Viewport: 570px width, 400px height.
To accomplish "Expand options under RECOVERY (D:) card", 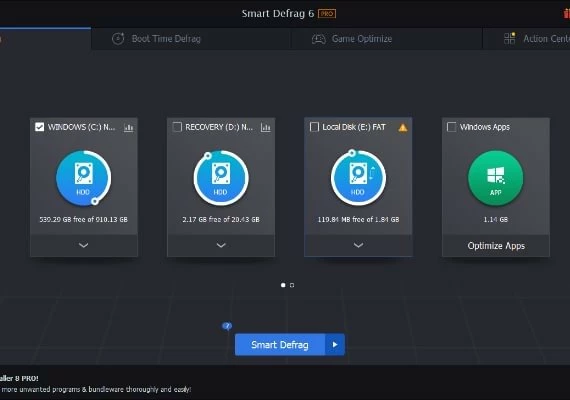I will [221, 245].
